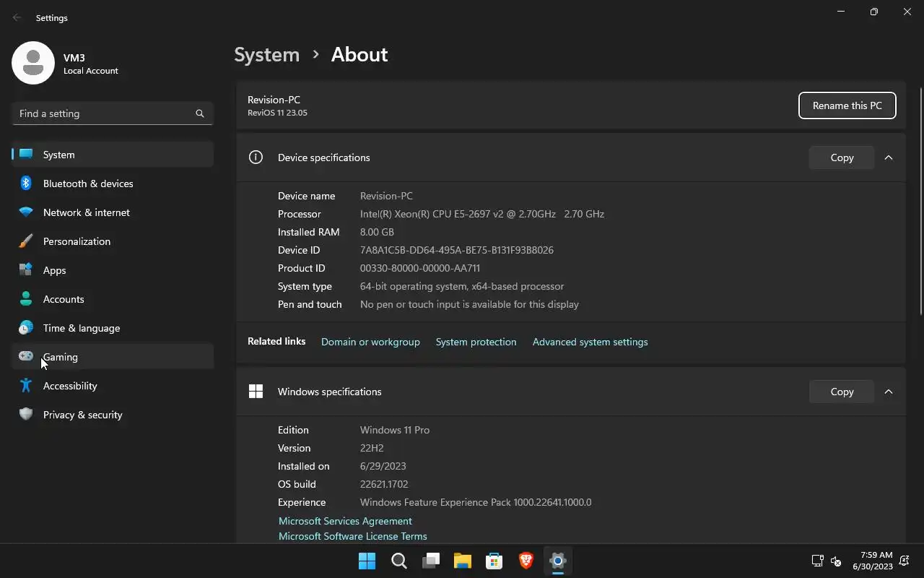Collapse the Windows specifications section
This screenshot has height=578, width=924.
click(889, 392)
